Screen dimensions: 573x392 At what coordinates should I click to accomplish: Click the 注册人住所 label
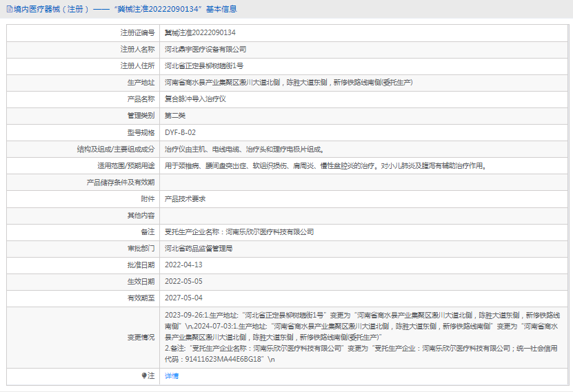[137, 65]
